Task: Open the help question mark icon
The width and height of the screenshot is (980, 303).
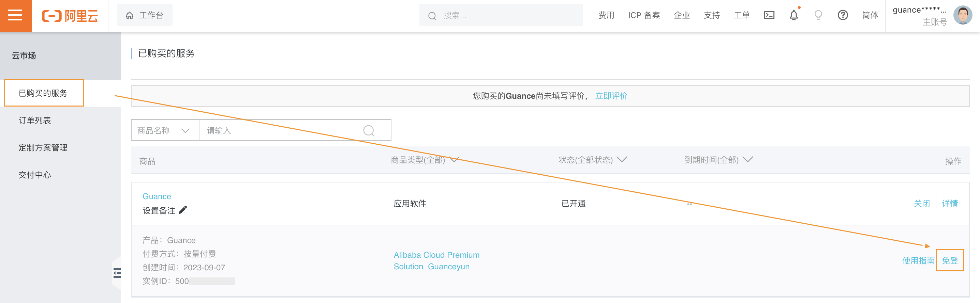Action: pyautogui.click(x=843, y=15)
